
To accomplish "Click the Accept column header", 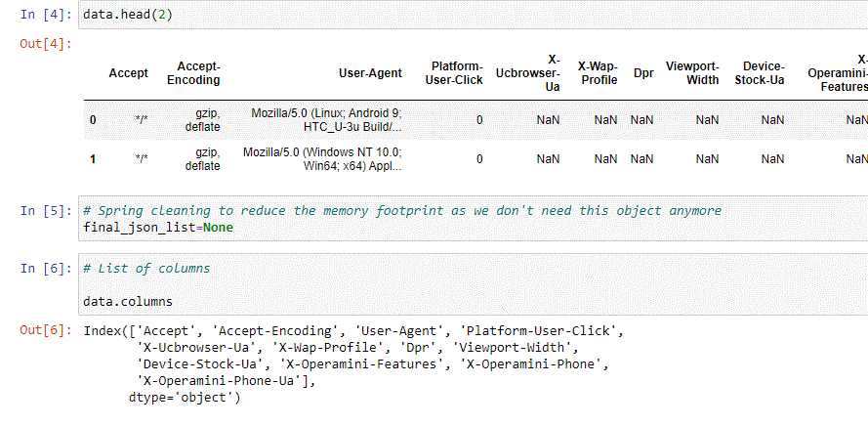I will (129, 73).
